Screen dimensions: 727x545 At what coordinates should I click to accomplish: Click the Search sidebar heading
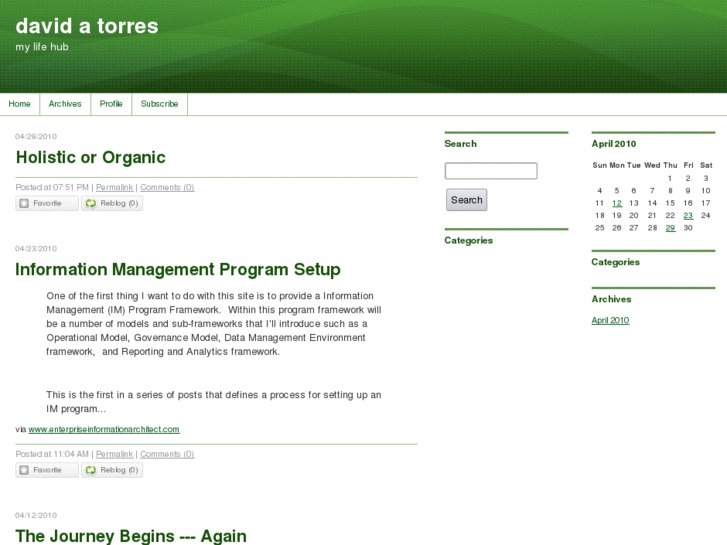pyautogui.click(x=460, y=144)
